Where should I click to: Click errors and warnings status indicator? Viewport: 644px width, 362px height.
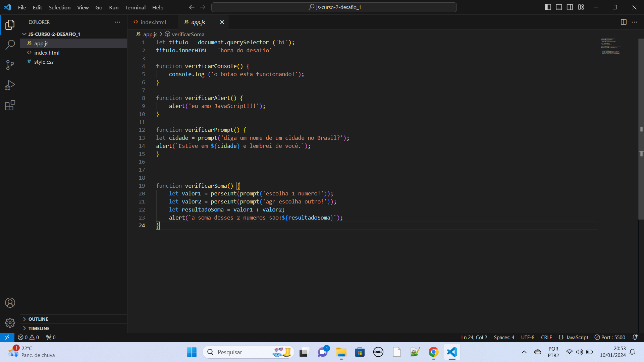[29, 337]
